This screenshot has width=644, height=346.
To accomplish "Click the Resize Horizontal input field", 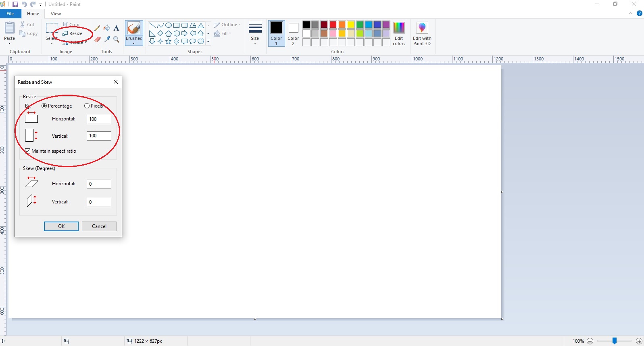I will [99, 119].
